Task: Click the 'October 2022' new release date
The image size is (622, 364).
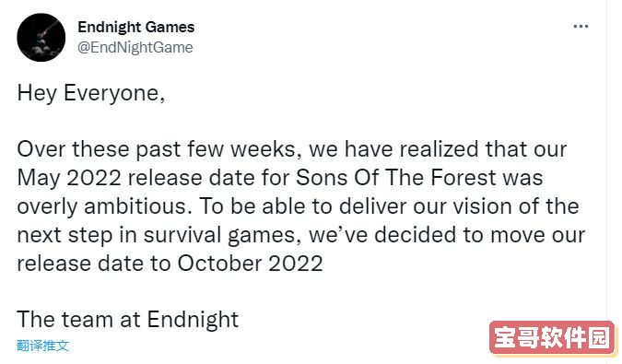Action: tap(250, 264)
